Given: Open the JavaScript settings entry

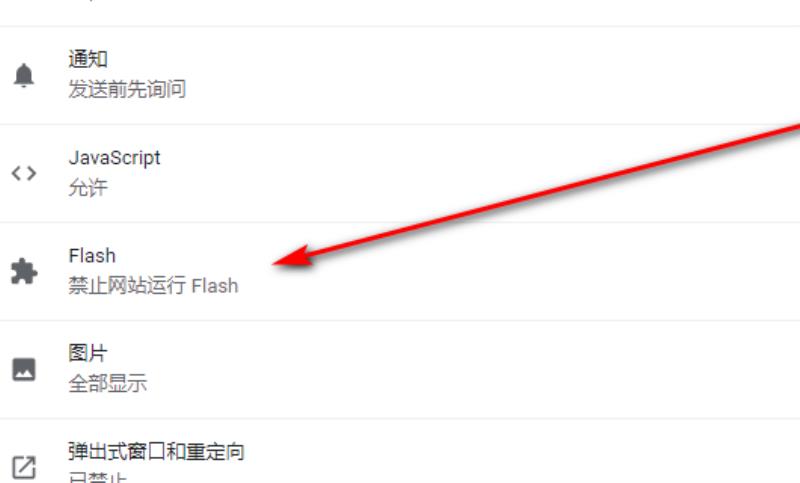Looking at the screenshot, I should (x=400, y=173).
